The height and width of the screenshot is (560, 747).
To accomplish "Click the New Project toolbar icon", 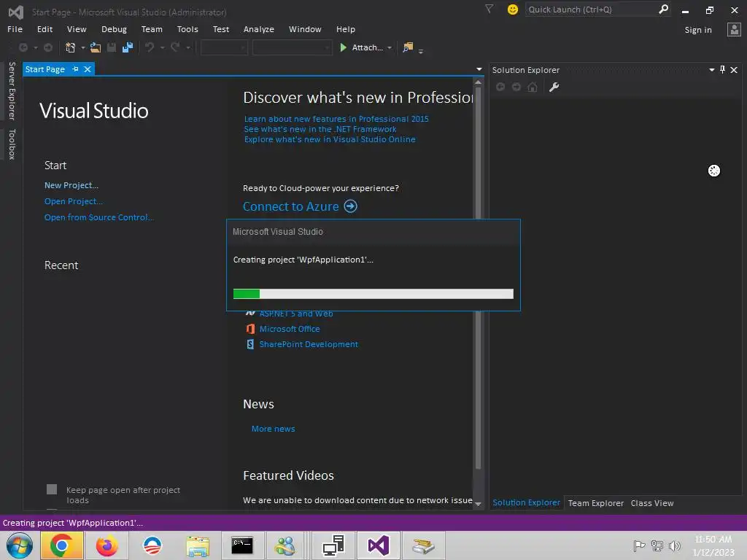I will [70, 47].
